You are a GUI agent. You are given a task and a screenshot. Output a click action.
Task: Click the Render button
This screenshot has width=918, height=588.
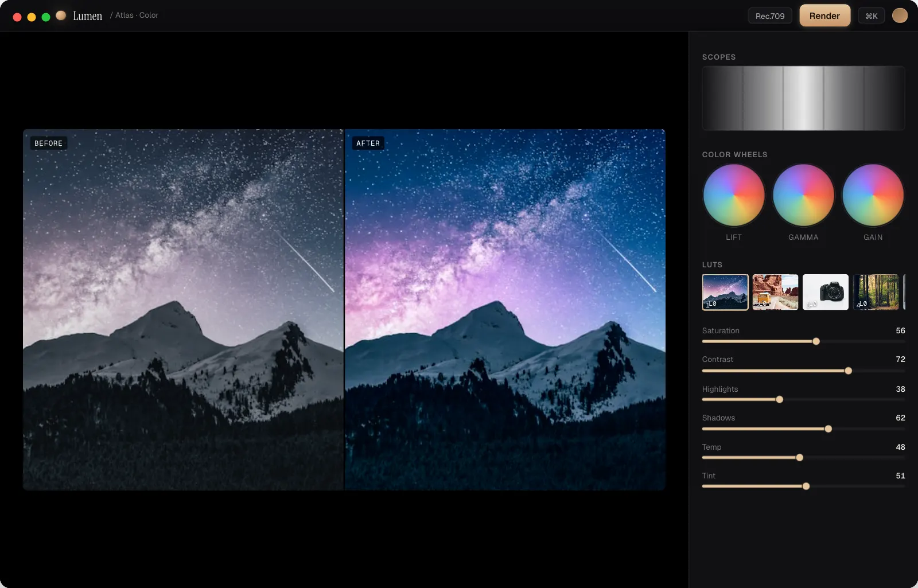click(x=824, y=16)
